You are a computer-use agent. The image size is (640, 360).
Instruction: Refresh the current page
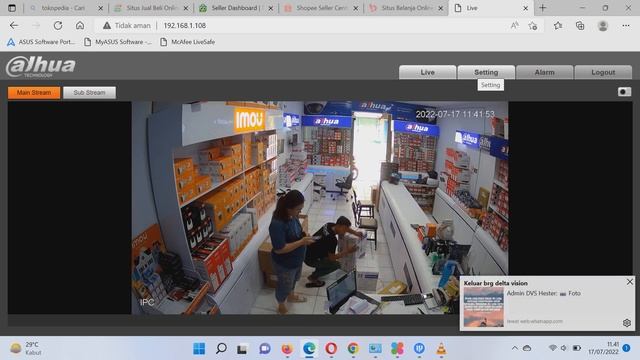[58, 25]
